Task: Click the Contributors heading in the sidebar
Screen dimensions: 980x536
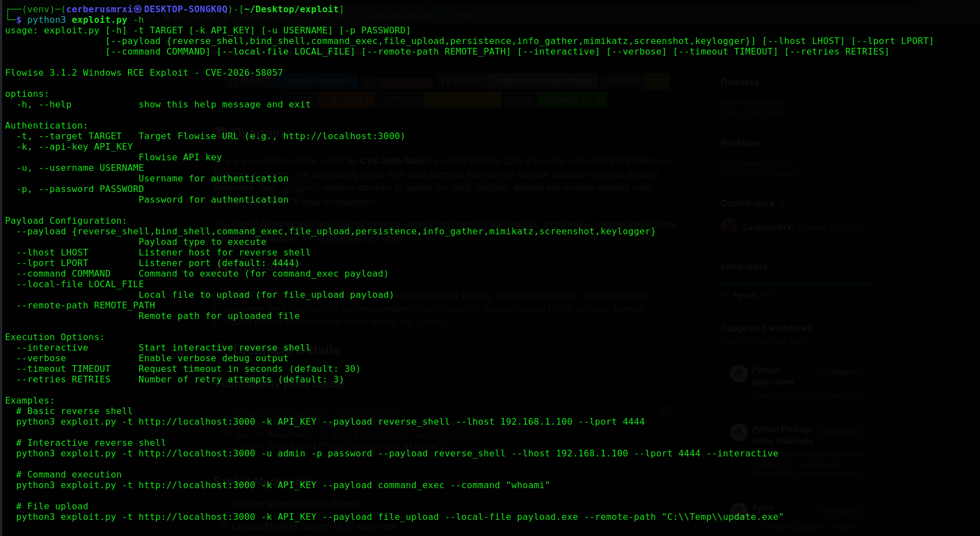Action: (x=747, y=204)
